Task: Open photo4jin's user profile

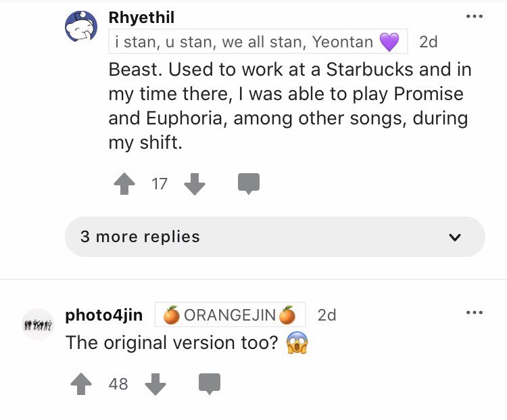Action: (x=103, y=315)
